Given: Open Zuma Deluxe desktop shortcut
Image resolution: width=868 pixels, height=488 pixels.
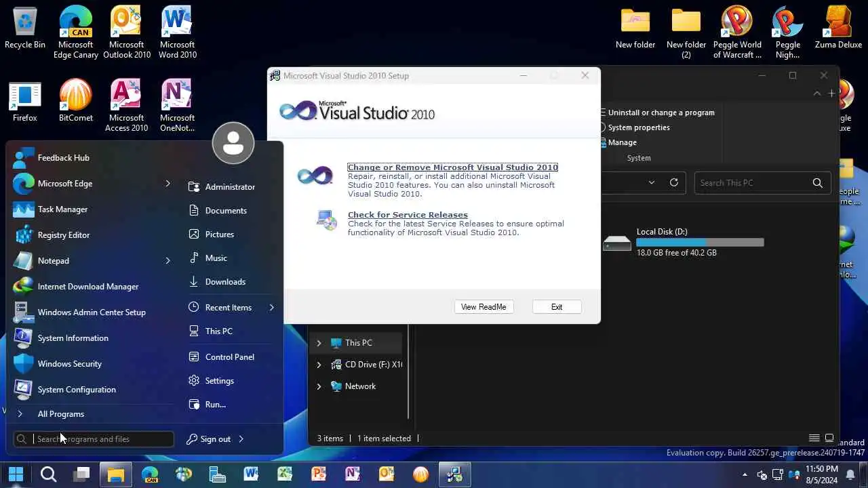Looking at the screenshot, I should pos(839,28).
